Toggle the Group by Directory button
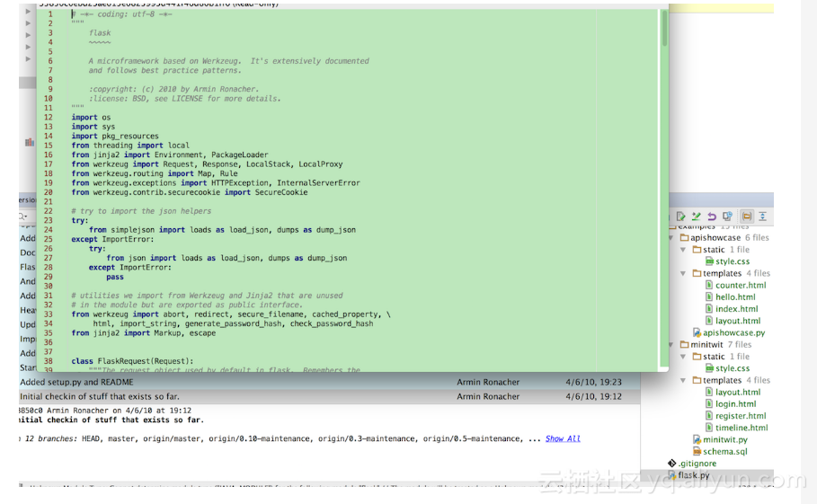817x504 pixels. pos(747,217)
